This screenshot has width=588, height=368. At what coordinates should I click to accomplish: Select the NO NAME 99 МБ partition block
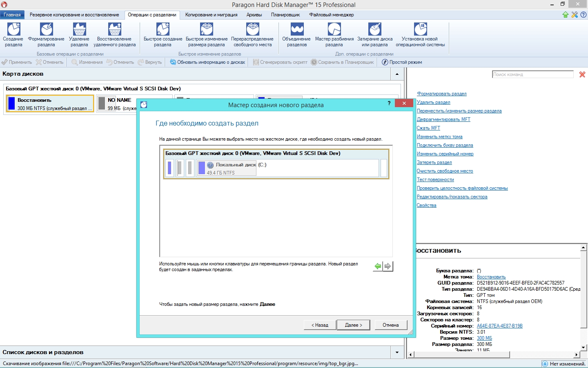tap(117, 103)
